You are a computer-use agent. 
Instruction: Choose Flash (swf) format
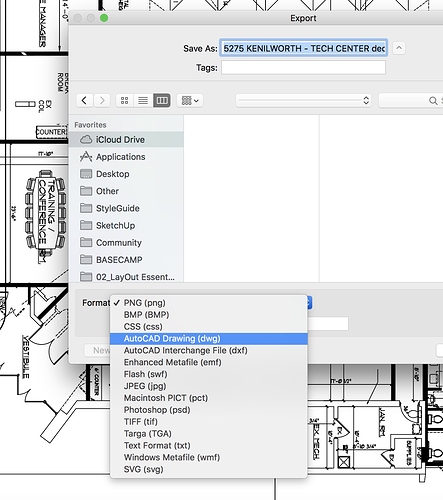[x=208, y=374]
